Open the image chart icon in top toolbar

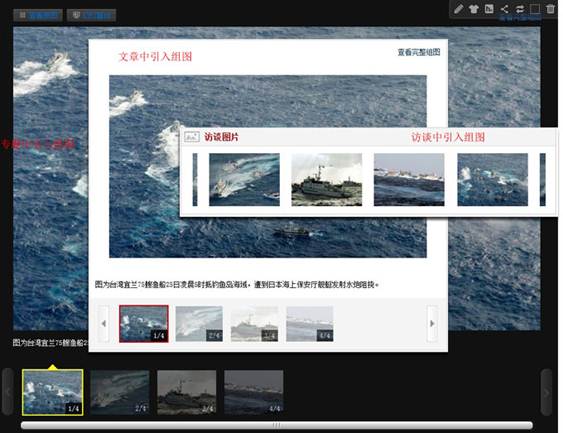(x=489, y=9)
